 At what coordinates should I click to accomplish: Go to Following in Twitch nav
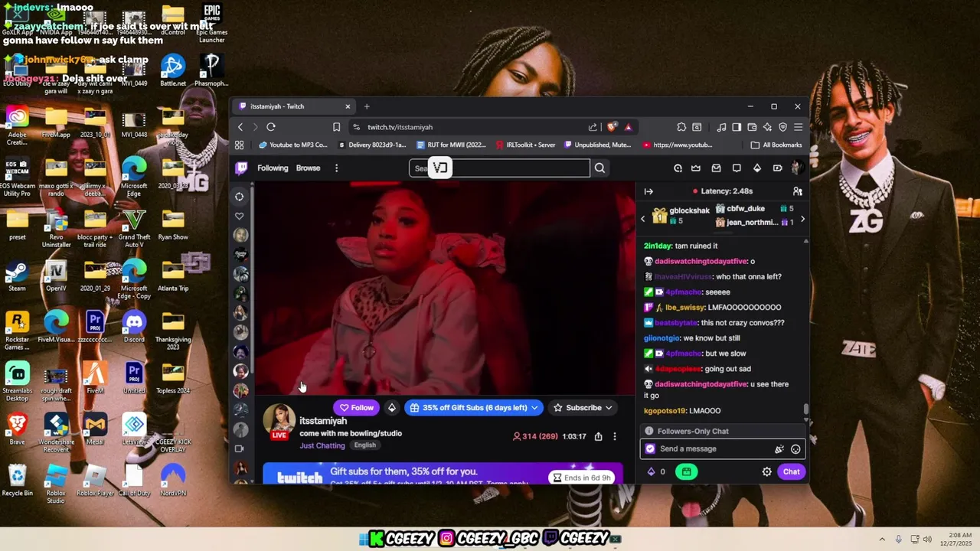(x=273, y=168)
